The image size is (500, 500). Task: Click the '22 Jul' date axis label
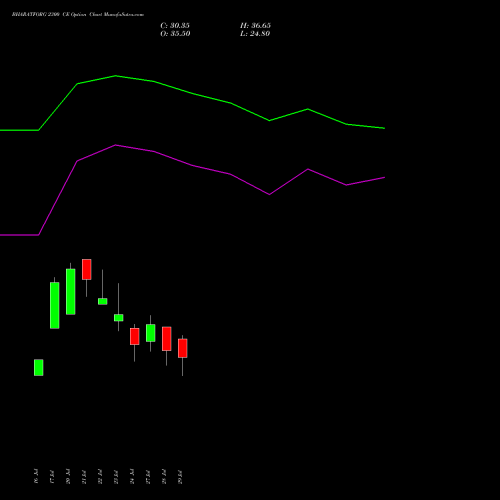tap(100, 477)
